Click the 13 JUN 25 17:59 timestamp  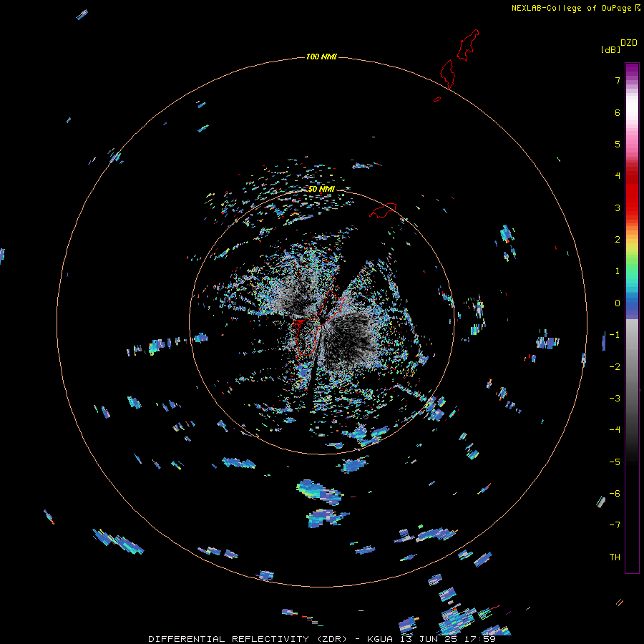(x=448, y=639)
